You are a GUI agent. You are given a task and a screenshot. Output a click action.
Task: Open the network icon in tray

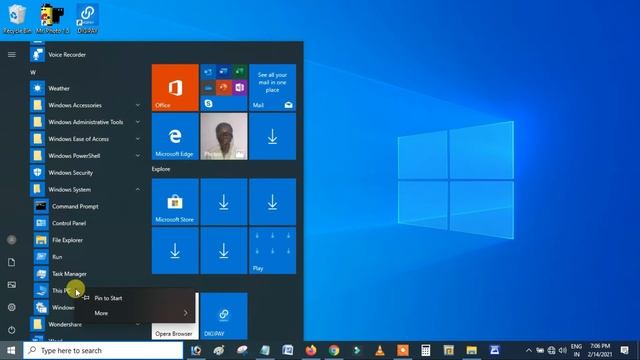click(x=551, y=350)
